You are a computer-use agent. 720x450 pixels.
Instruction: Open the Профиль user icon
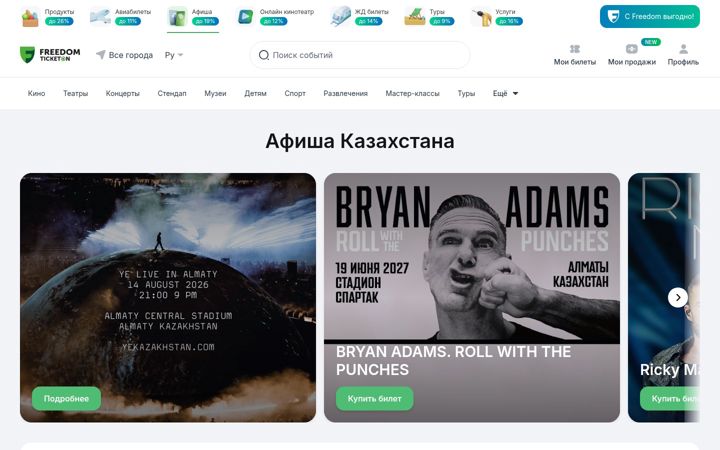pyautogui.click(x=683, y=49)
